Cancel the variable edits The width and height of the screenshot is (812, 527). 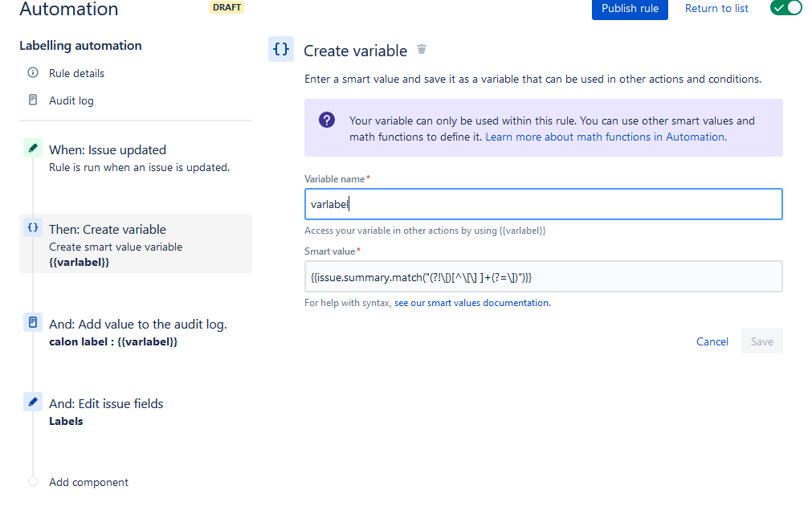[712, 341]
